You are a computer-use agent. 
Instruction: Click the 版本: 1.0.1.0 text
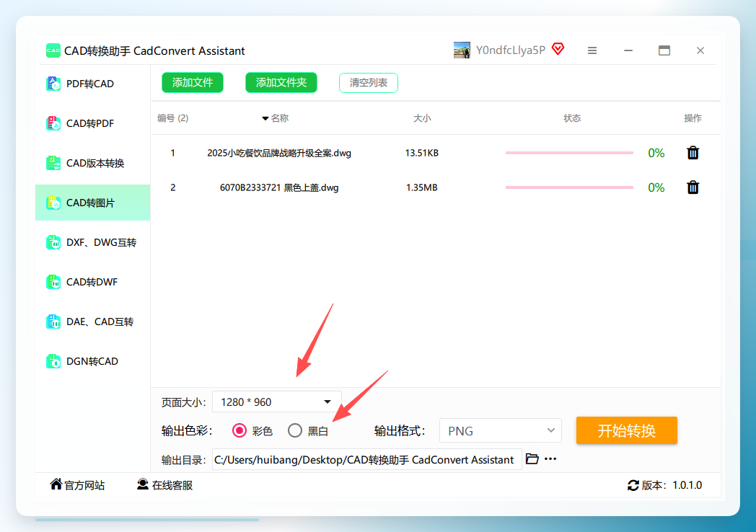click(x=672, y=485)
